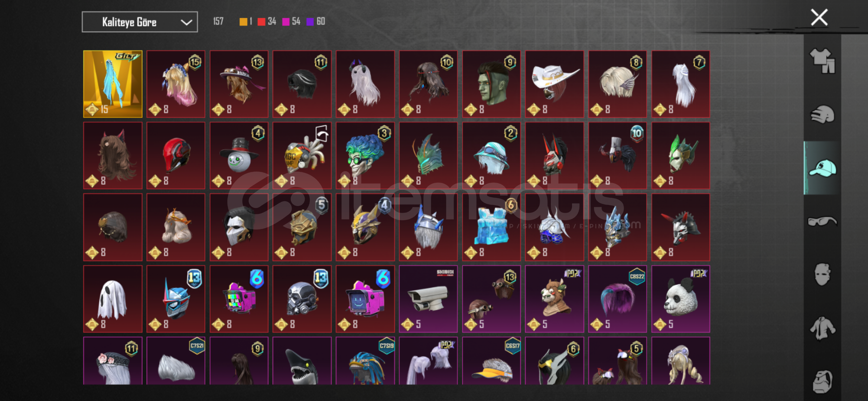Image resolution: width=868 pixels, height=401 pixels.
Task: Open the outfits category in sidebar
Action: pyautogui.click(x=822, y=61)
